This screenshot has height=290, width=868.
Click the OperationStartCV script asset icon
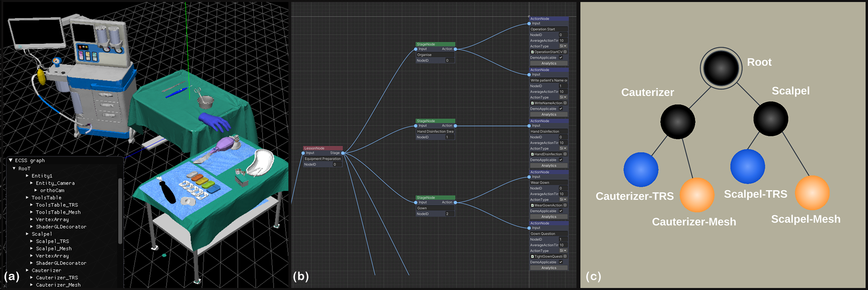point(532,52)
